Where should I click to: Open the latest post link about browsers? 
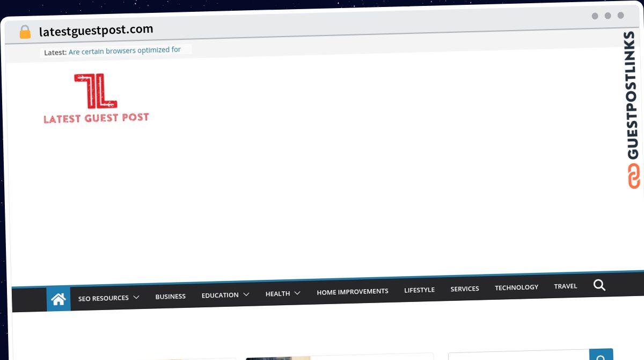[125, 51]
